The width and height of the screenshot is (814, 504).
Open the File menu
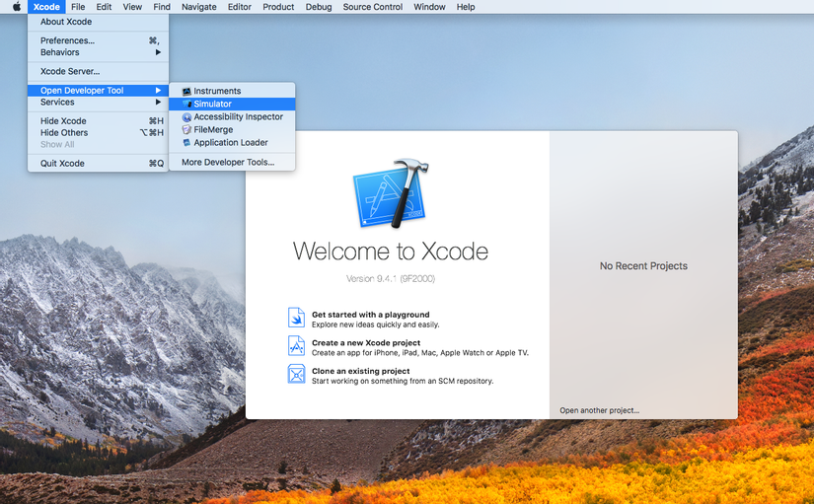pyautogui.click(x=78, y=7)
